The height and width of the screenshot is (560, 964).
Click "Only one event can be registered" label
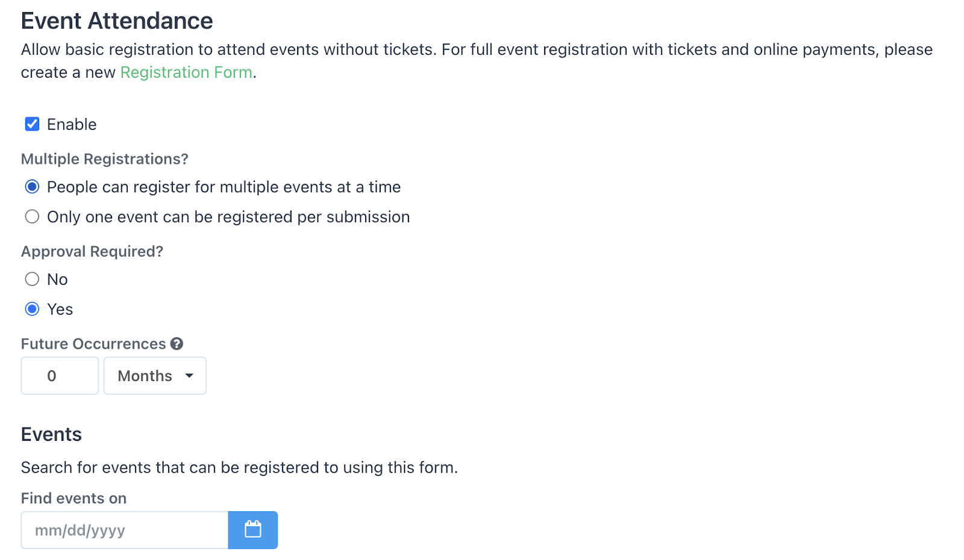coord(228,217)
